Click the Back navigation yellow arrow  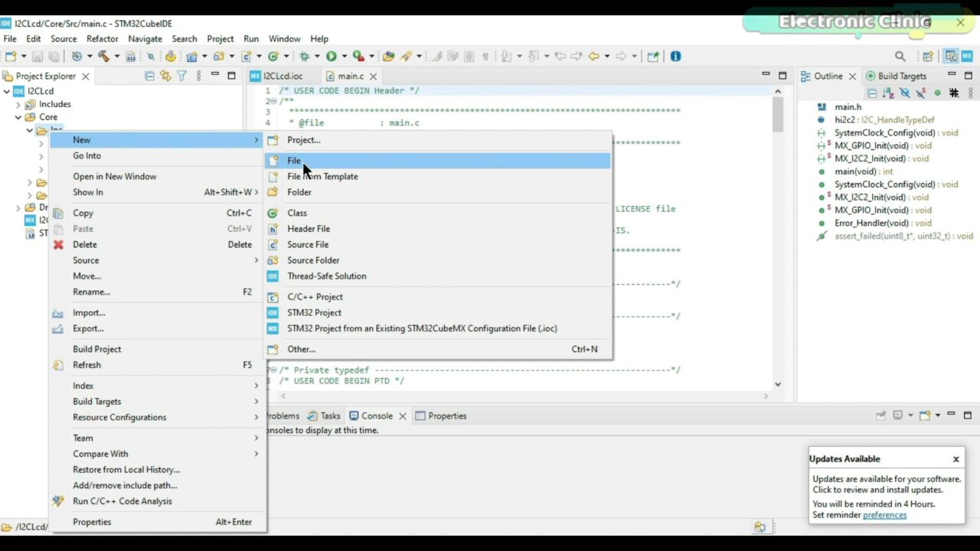pyautogui.click(x=593, y=56)
